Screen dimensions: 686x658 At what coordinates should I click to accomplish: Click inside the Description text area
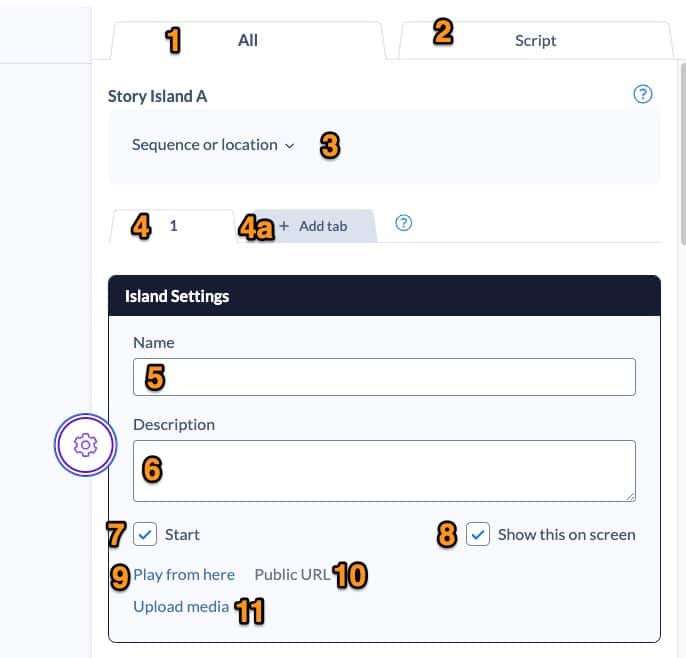click(384, 470)
